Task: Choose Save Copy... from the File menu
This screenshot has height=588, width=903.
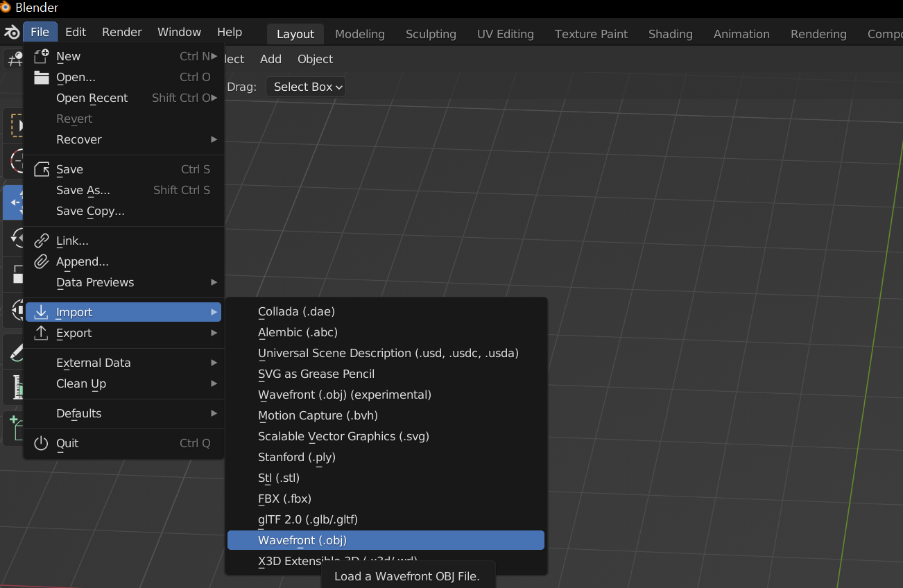Action: tap(123, 211)
